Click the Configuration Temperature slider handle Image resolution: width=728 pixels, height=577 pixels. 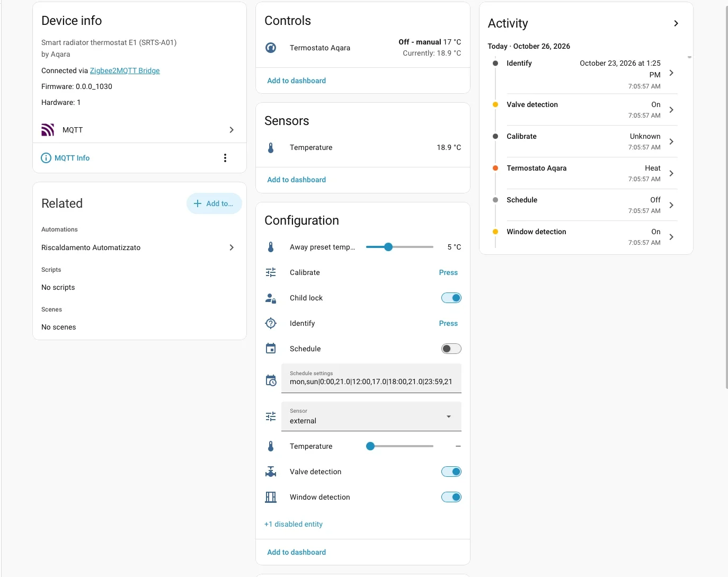[370, 446]
